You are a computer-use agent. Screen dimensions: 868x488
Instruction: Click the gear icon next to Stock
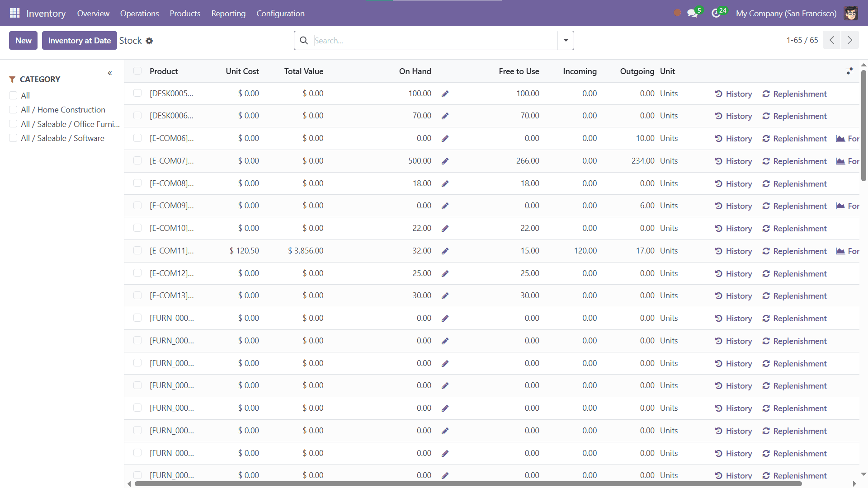pyautogui.click(x=150, y=41)
